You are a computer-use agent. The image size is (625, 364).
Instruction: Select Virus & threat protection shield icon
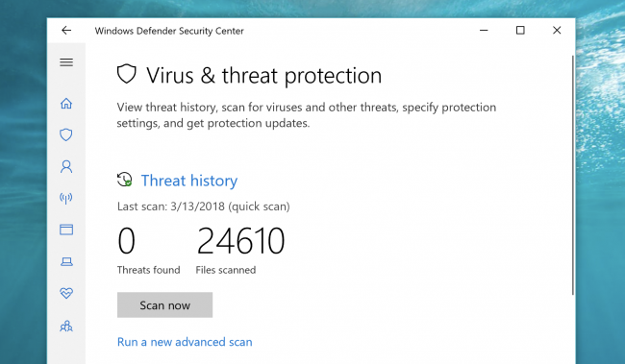66,134
